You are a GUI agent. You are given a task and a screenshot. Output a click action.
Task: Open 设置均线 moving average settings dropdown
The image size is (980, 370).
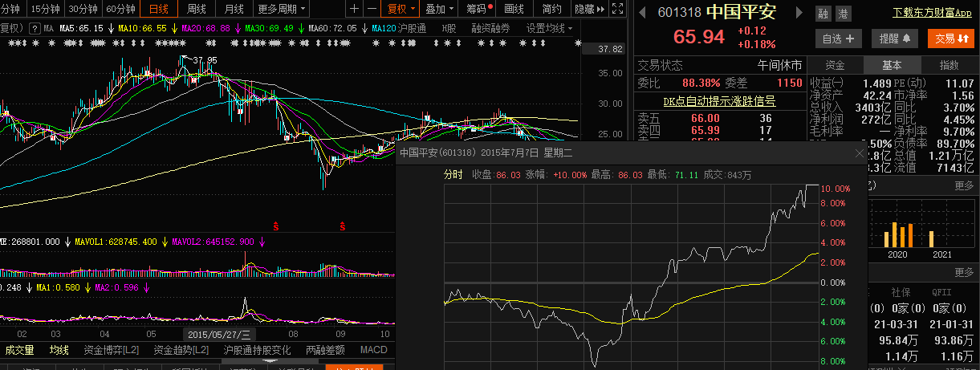pos(549,28)
